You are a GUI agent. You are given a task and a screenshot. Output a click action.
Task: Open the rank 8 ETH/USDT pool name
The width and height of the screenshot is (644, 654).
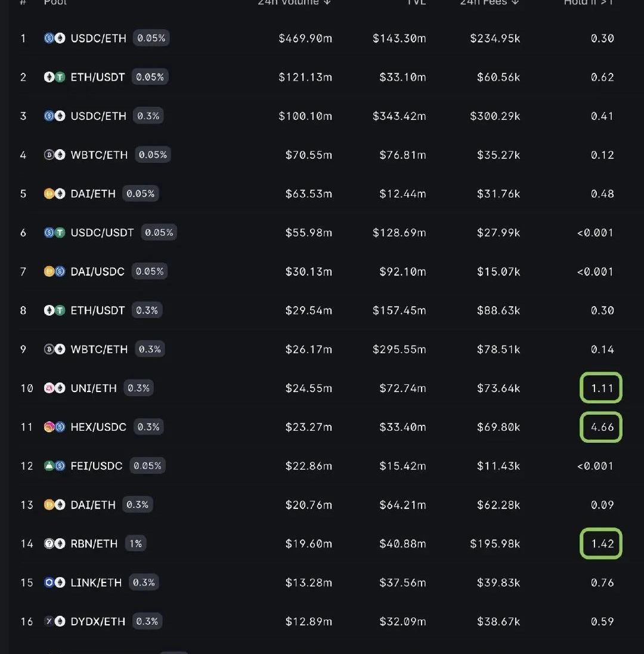point(98,310)
